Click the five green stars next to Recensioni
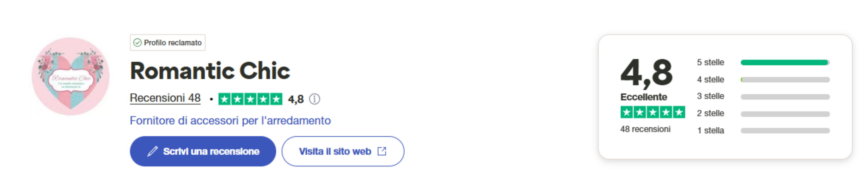The image size is (868, 188). [x=250, y=99]
